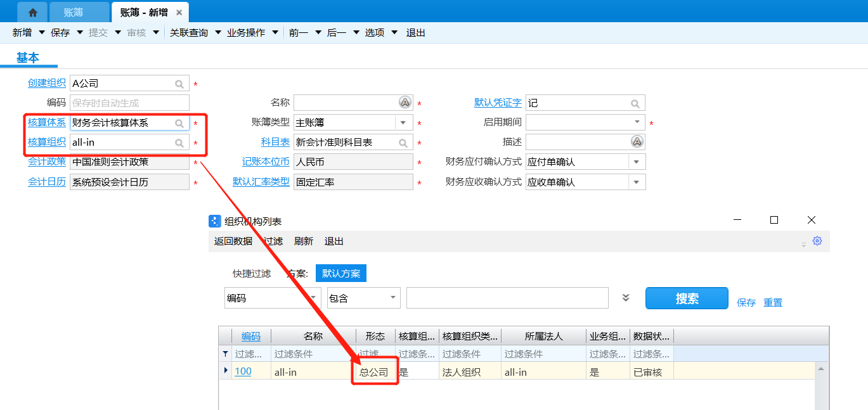Expand the double-chevron advanced filter
Screen dimensions: 868x410
[x=626, y=298]
